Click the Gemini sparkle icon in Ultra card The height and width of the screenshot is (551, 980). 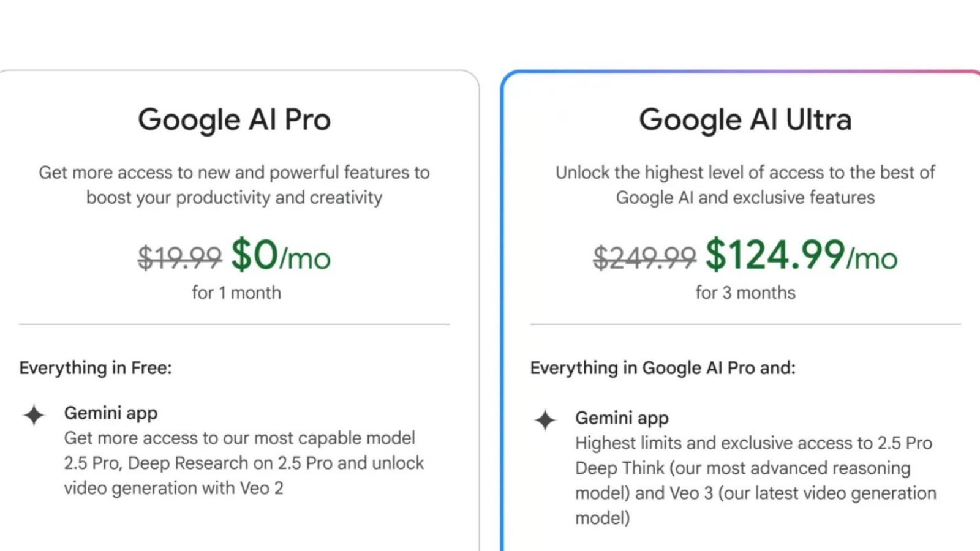(545, 421)
